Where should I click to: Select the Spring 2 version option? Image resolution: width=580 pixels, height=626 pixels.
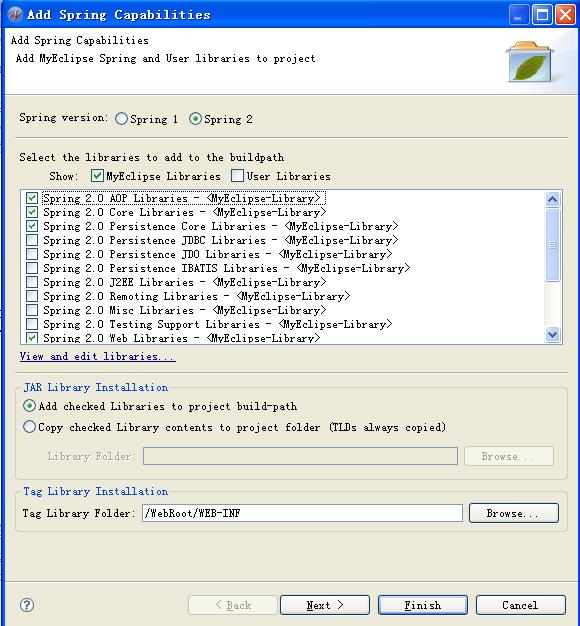(195, 119)
